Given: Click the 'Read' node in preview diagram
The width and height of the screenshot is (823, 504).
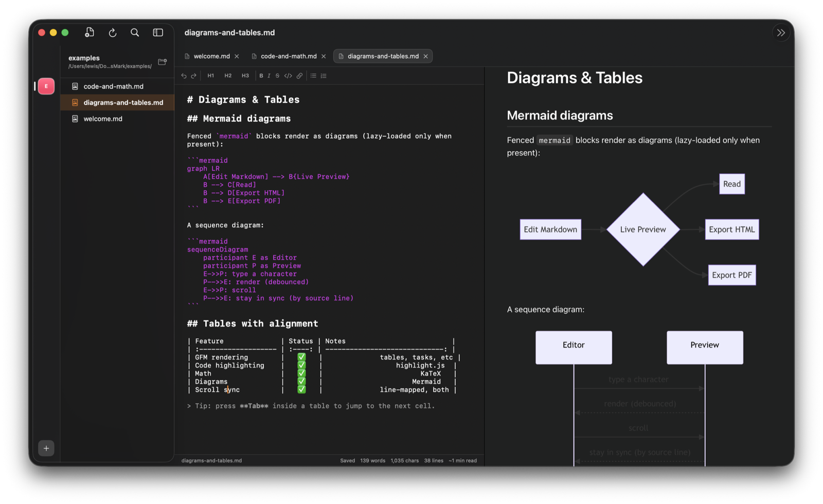Looking at the screenshot, I should point(732,184).
